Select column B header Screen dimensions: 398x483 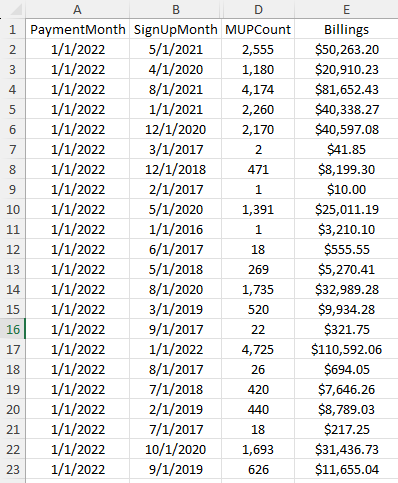coord(176,10)
